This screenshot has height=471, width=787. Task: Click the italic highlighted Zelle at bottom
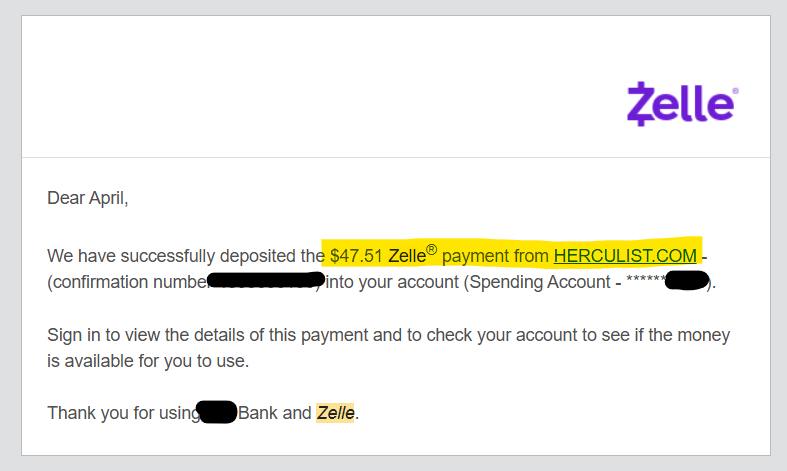pos(335,412)
